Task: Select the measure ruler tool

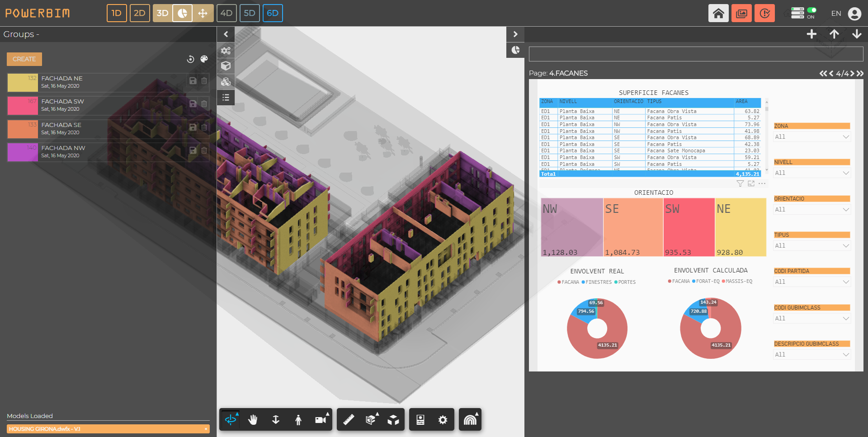Action: [x=349, y=420]
